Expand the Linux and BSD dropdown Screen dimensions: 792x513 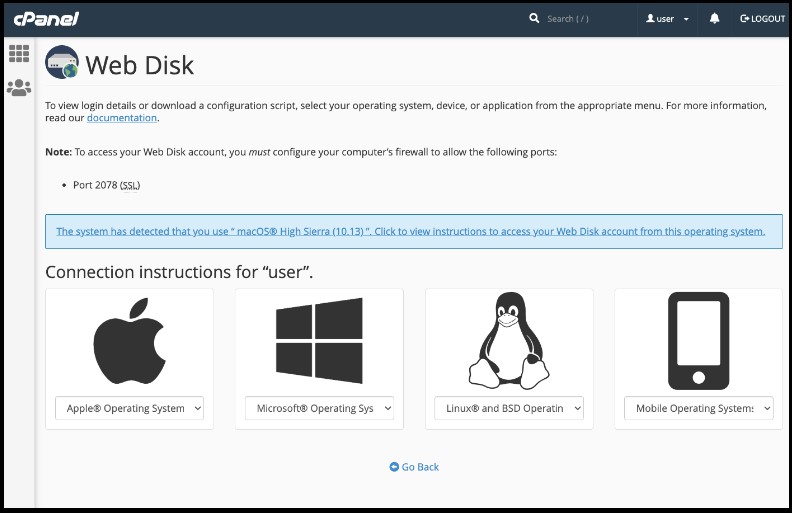509,408
